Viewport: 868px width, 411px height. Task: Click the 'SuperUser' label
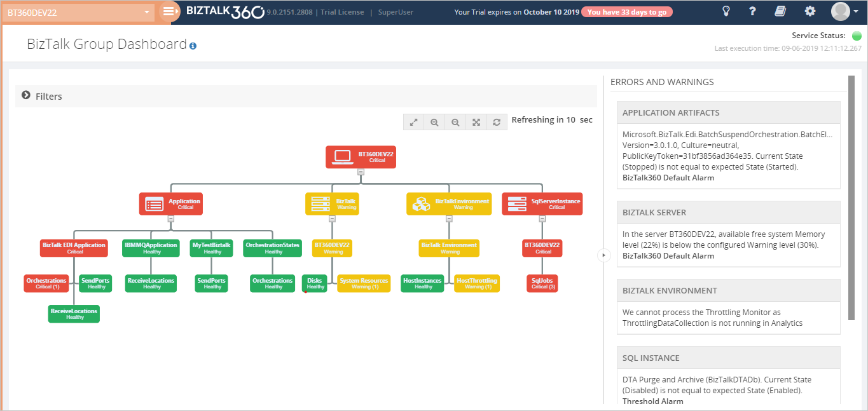[x=394, y=12]
